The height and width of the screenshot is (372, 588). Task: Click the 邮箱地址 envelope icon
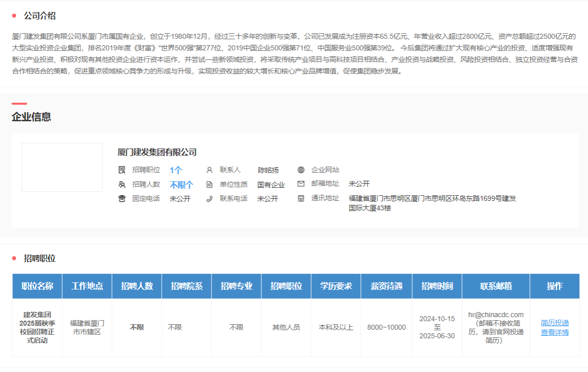point(301,184)
